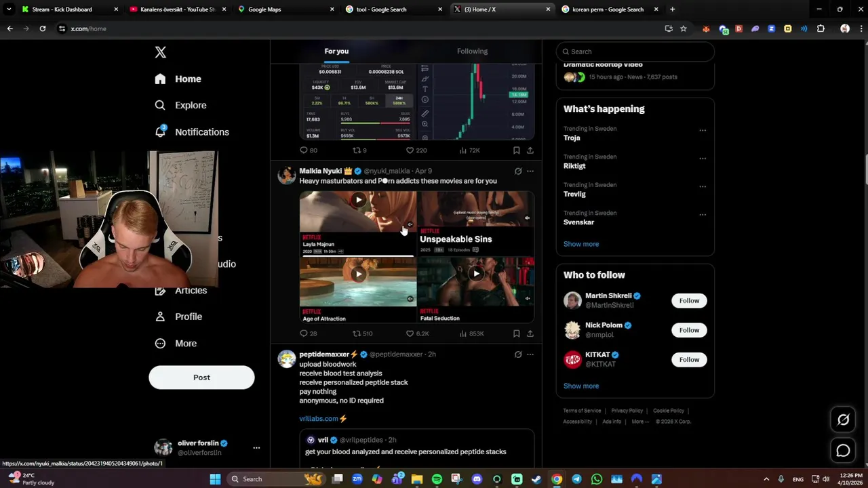This screenshot has width=868, height=488.
Task: Follow Nick Polom
Action: (x=689, y=330)
